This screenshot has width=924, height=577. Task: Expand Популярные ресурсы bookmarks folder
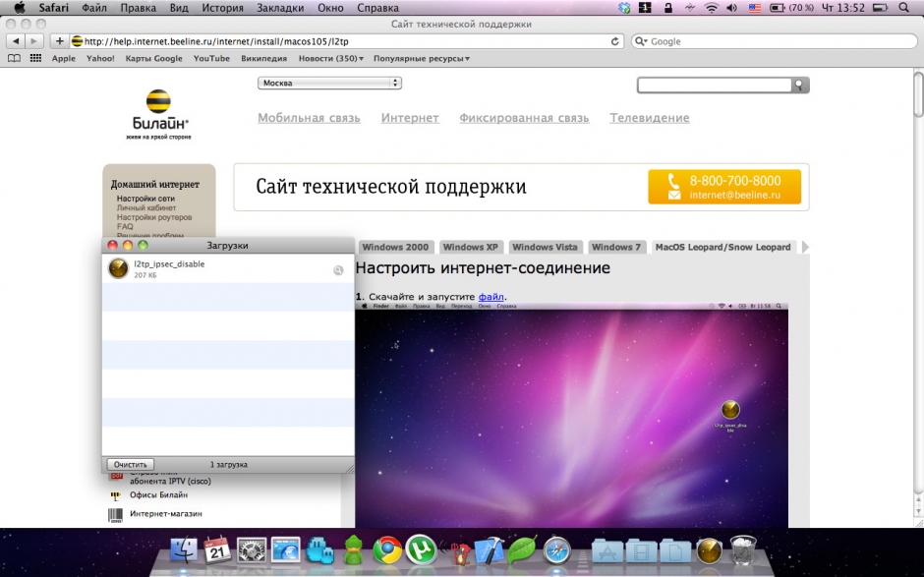pos(422,58)
